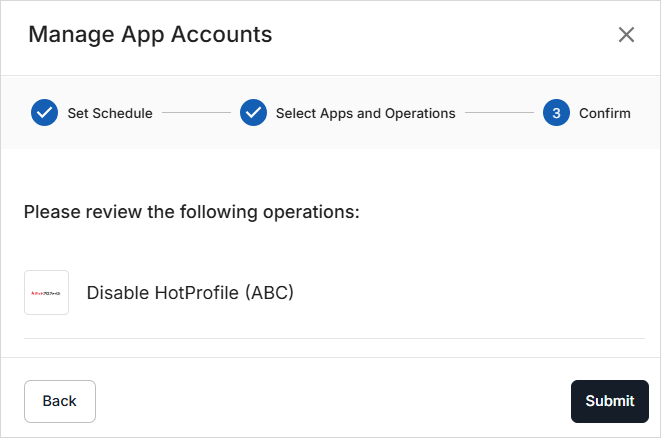661x438 pixels.
Task: Submit the scheduled operations
Action: click(609, 401)
